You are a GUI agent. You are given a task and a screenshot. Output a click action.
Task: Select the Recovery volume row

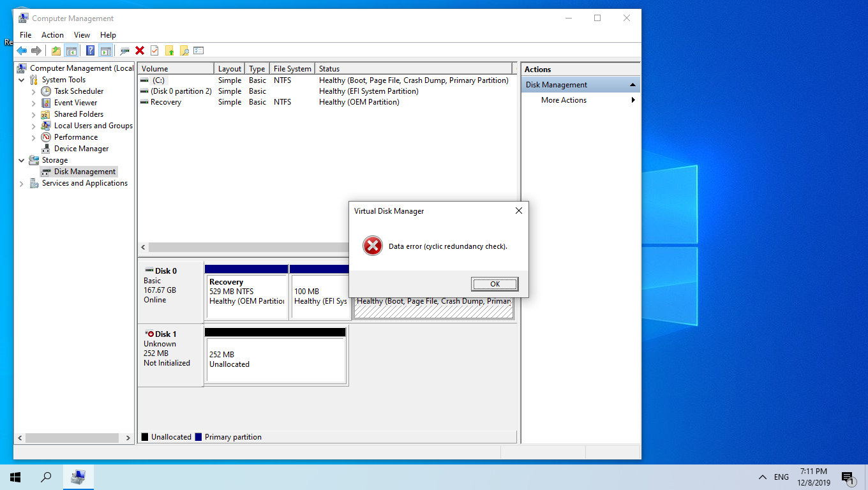pyautogui.click(x=325, y=102)
